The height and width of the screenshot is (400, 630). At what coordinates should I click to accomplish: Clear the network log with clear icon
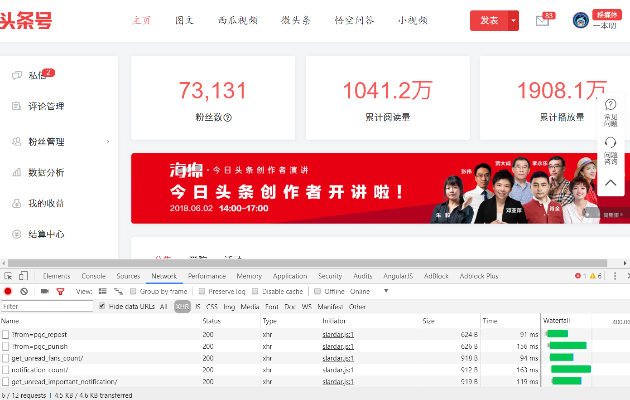tap(23, 291)
